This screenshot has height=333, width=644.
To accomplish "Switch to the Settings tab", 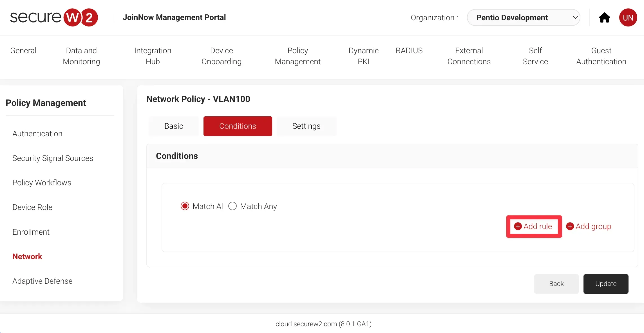I will tap(306, 126).
